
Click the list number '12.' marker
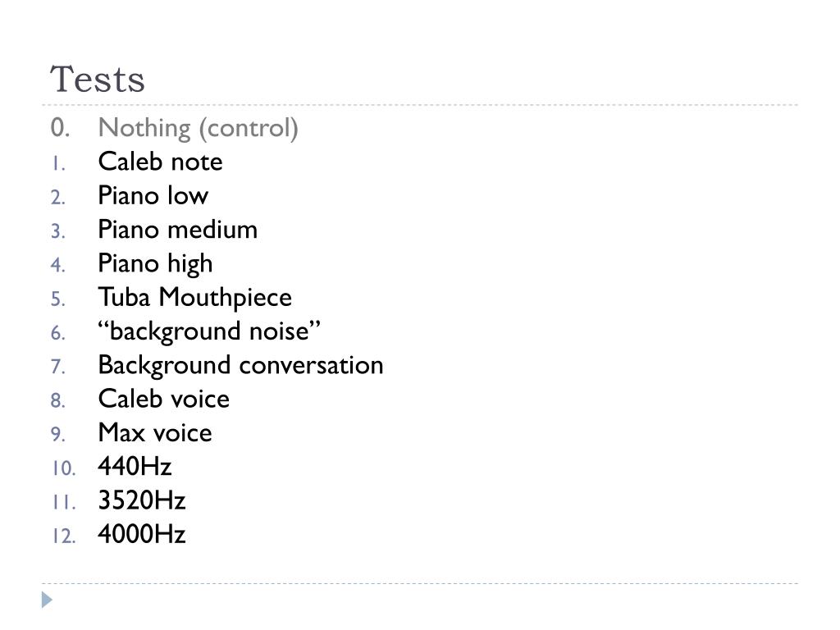click(x=64, y=536)
